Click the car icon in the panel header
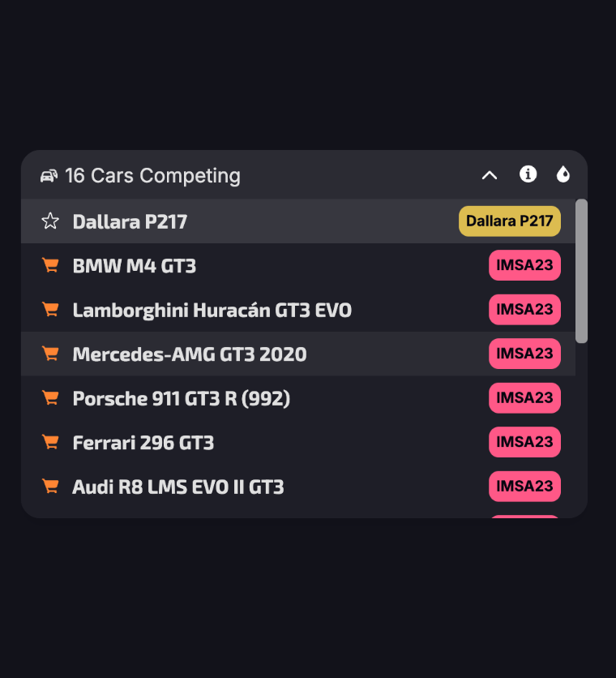The height and width of the screenshot is (678, 616). (x=49, y=175)
